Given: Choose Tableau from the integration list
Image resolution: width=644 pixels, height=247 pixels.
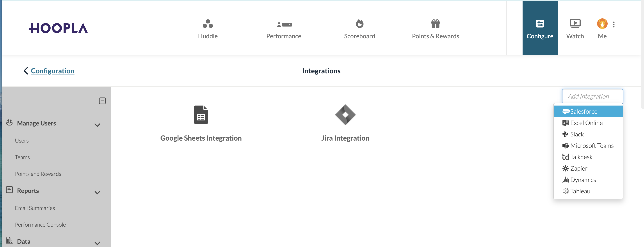Looking at the screenshot, I should 588,191.
